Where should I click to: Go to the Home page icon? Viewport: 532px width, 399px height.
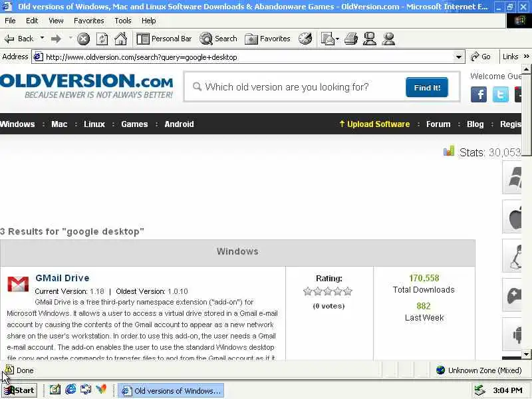[121, 39]
